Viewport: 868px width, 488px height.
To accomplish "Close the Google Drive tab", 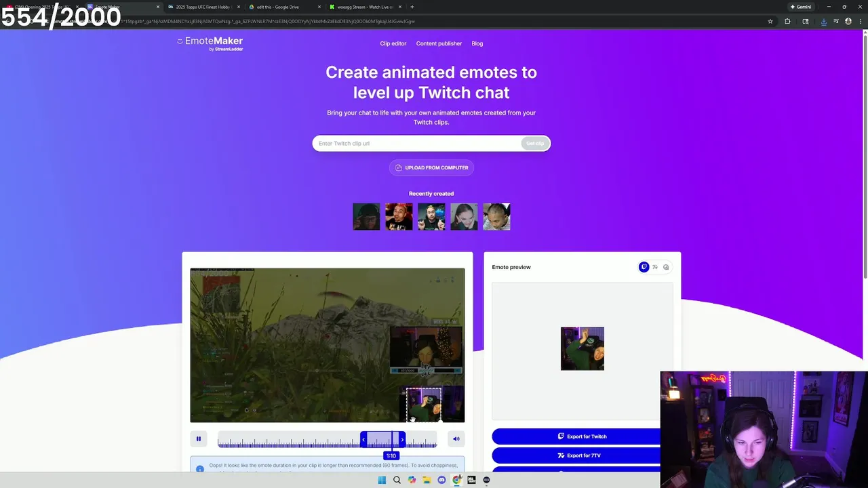I will (x=319, y=7).
